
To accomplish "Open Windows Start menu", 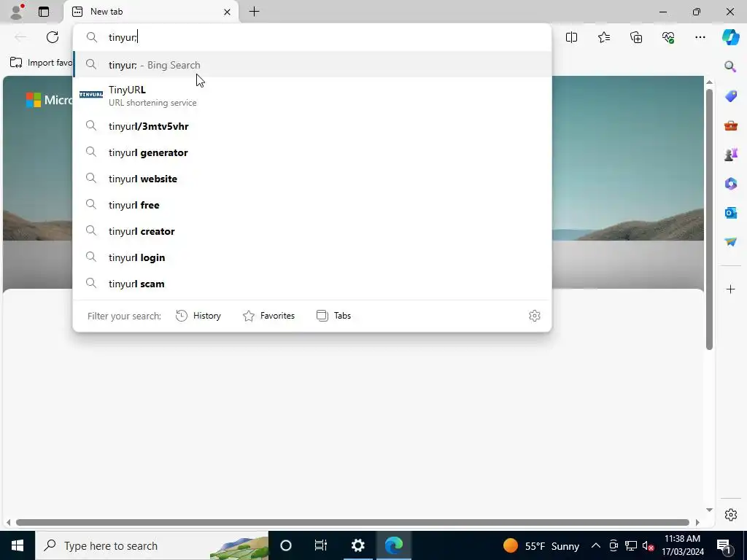I will click(x=18, y=545).
